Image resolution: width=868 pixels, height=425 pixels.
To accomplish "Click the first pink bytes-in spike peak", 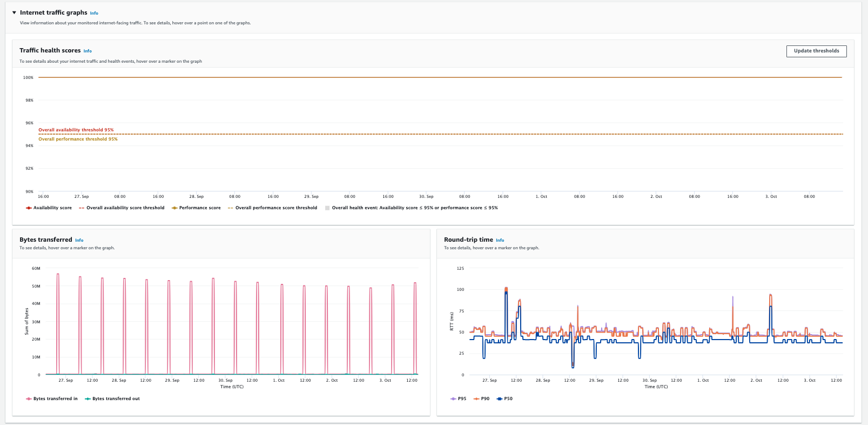I will tap(58, 274).
